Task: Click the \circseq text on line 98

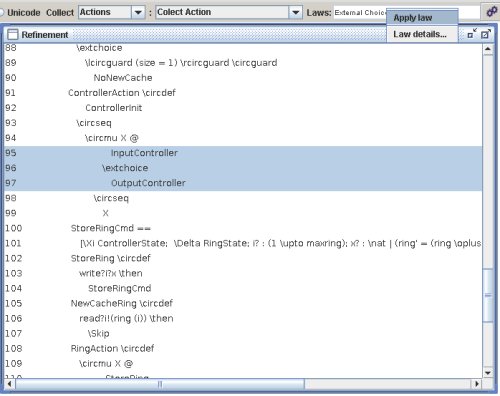Action: click(111, 198)
